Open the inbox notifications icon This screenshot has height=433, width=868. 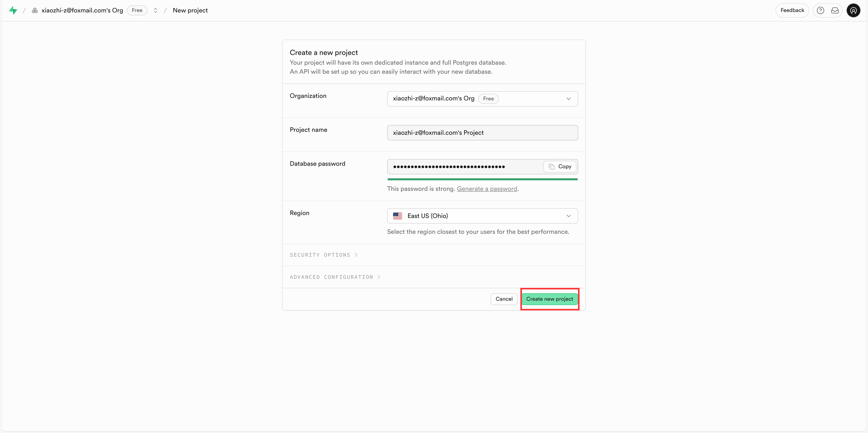tap(835, 10)
